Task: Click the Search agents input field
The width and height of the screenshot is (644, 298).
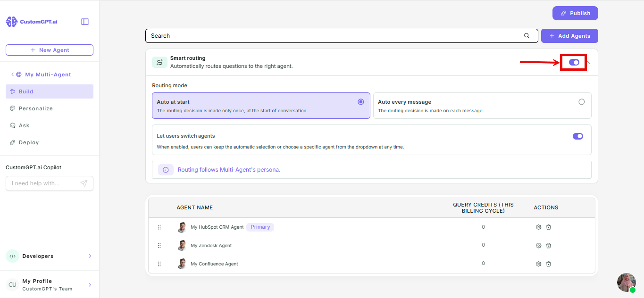Action: click(342, 36)
